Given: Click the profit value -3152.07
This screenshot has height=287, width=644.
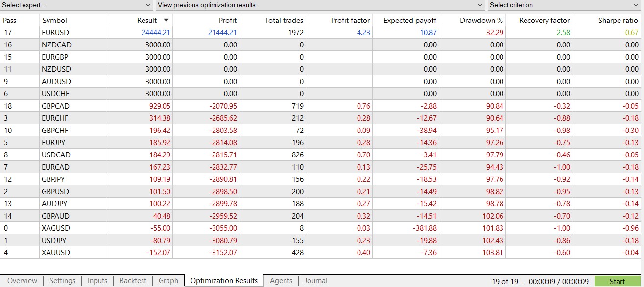Looking at the screenshot, I should pyautogui.click(x=223, y=253).
